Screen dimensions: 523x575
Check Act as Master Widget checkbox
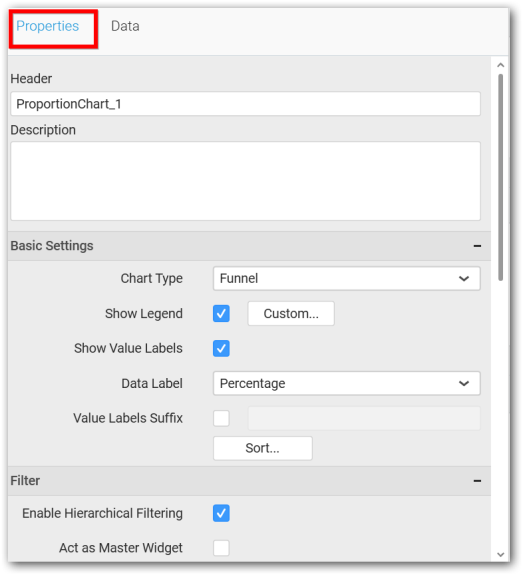pos(221,548)
